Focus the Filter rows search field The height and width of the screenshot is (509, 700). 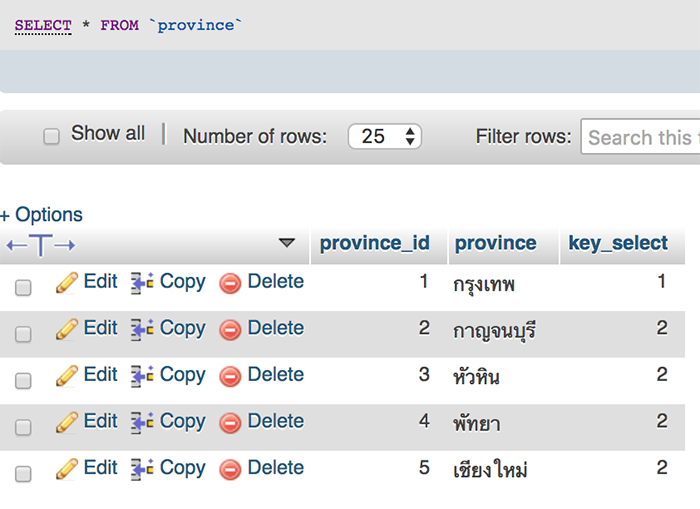point(640,137)
